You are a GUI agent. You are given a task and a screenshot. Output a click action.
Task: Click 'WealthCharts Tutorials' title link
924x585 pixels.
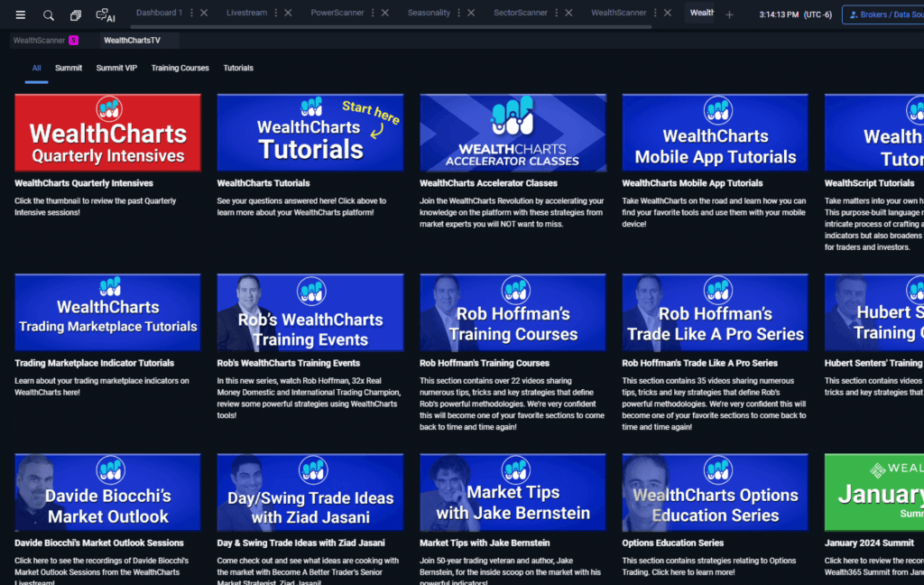pos(263,183)
